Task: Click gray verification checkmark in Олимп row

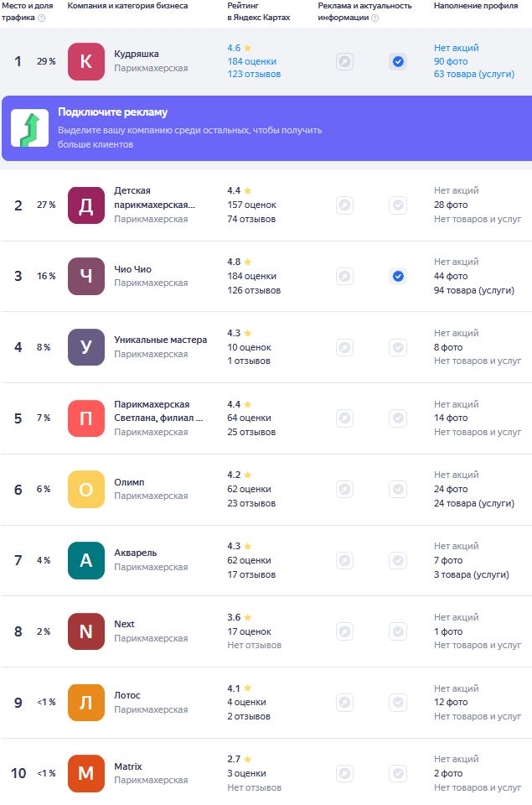Action: click(x=398, y=489)
